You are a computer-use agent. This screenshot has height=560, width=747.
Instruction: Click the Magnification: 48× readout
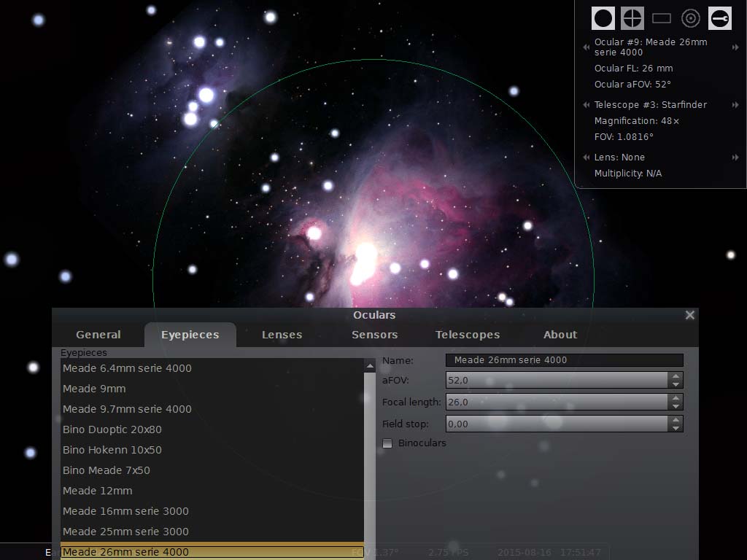(637, 121)
